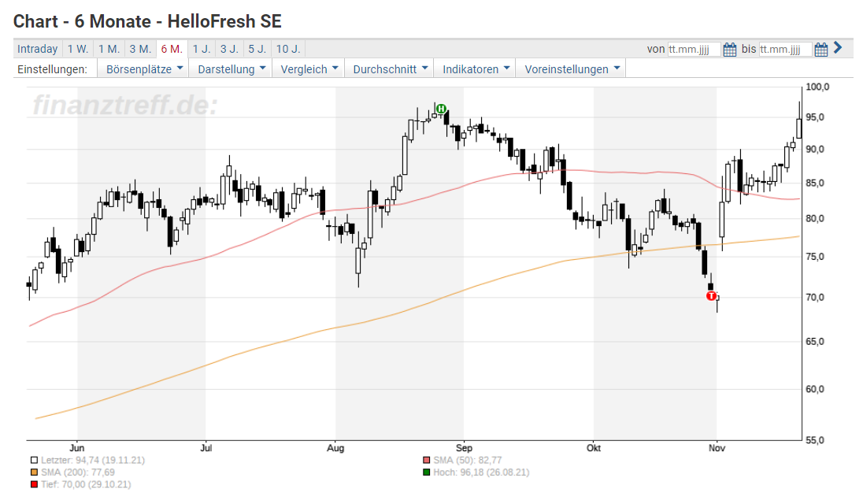The width and height of the screenshot is (863, 504).
Task: Switch to the 1 J. time range
Action: click(x=202, y=49)
